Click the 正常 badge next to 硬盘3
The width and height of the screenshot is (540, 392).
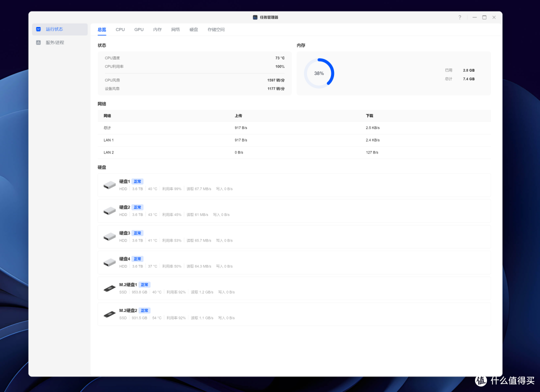click(x=137, y=233)
